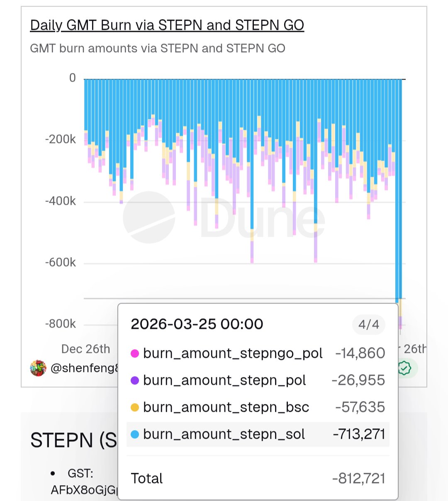Image resolution: width=448 pixels, height=501 pixels.
Task: Click the burn_amount_stepn_pol series label
Action: click(224, 380)
